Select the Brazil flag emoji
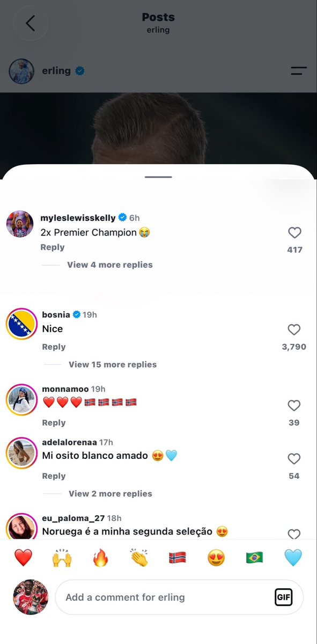The width and height of the screenshot is (317, 644). [254, 558]
